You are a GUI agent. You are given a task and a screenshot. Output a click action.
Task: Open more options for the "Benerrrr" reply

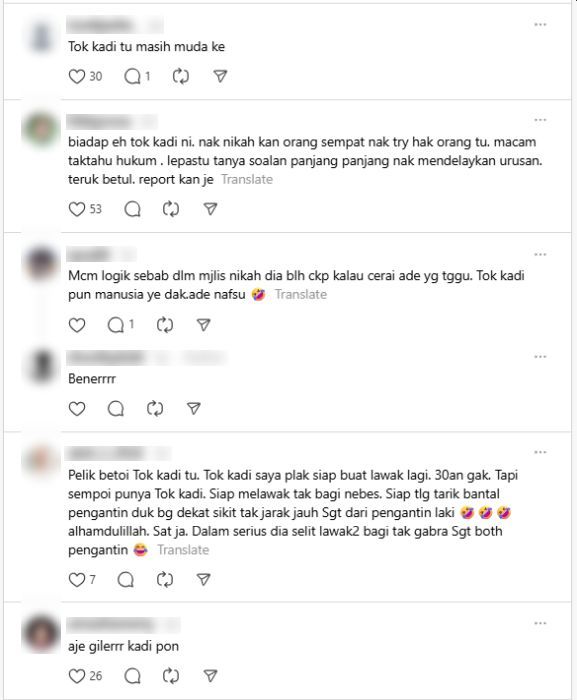540,357
